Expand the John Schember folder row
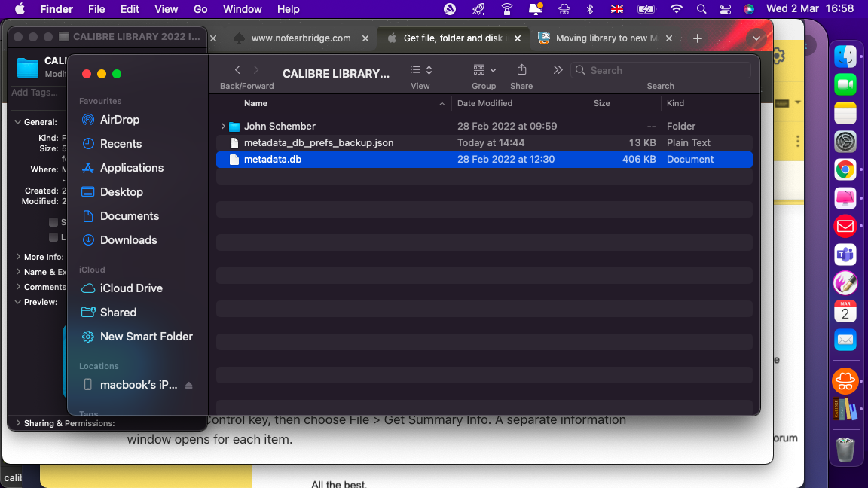Image resolution: width=868 pixels, height=488 pixels. [x=223, y=127]
